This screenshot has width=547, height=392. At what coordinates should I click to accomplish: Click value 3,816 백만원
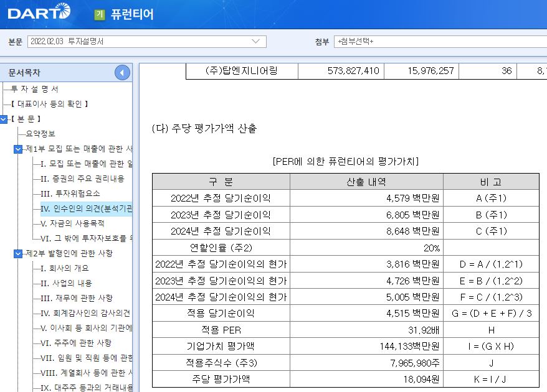[x=412, y=264]
